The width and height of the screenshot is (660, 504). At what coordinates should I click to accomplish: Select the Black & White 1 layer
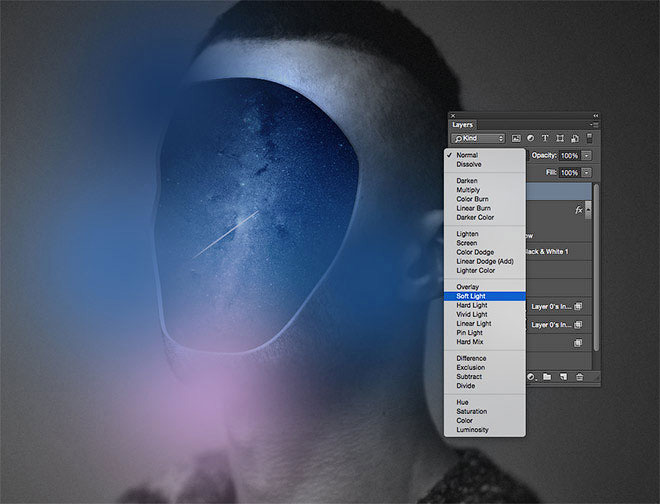[559, 251]
